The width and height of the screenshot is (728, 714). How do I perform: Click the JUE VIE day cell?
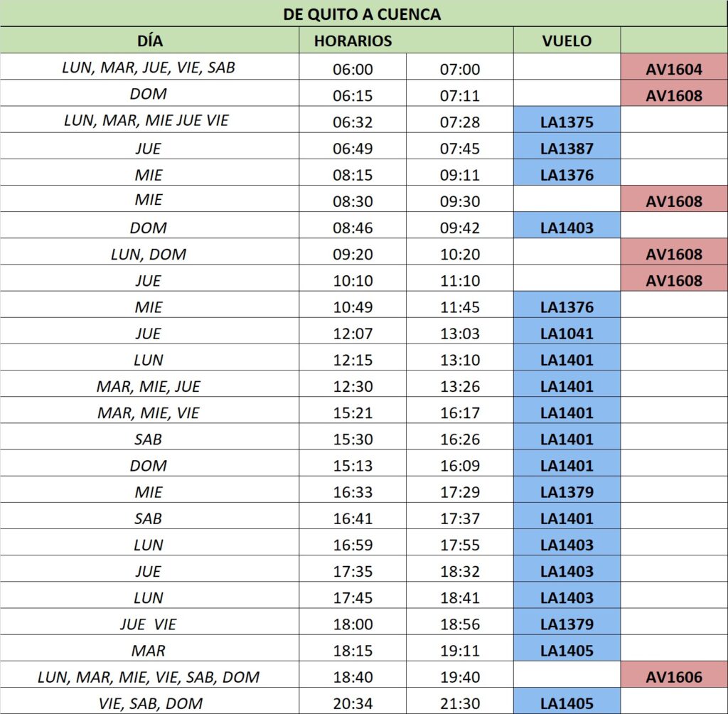coord(149,624)
